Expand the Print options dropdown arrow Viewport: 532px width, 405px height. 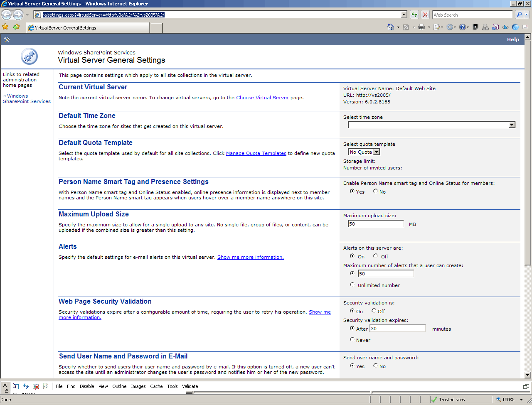(x=429, y=27)
